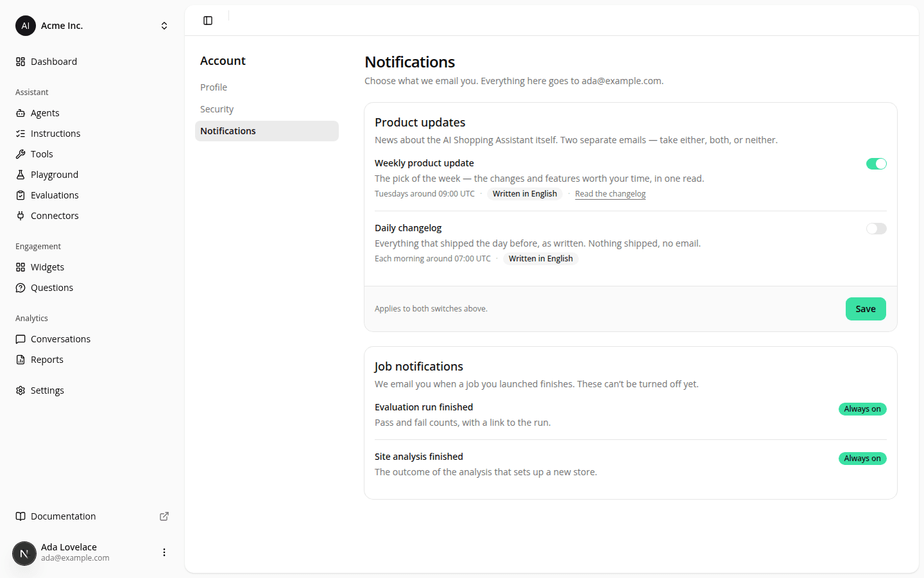Click the Widgets grid icon

tap(21, 267)
